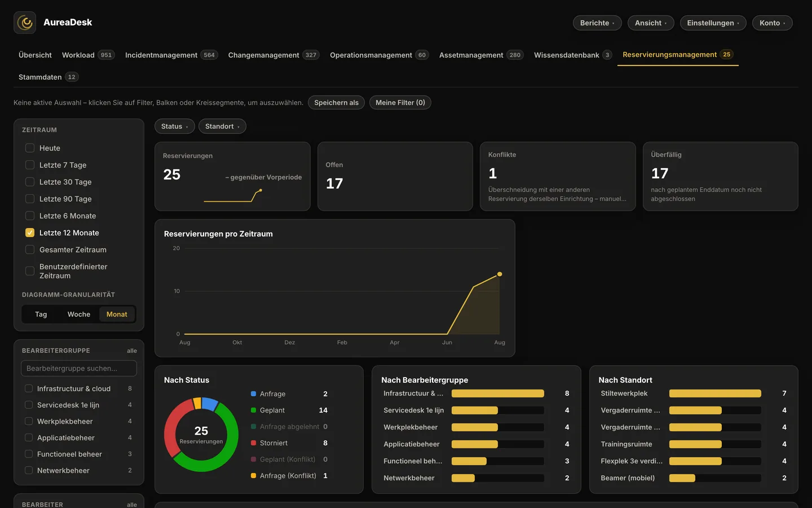
Task: Tick the Servicedesk 1e lijn sidebar checkbox
Action: [29, 405]
